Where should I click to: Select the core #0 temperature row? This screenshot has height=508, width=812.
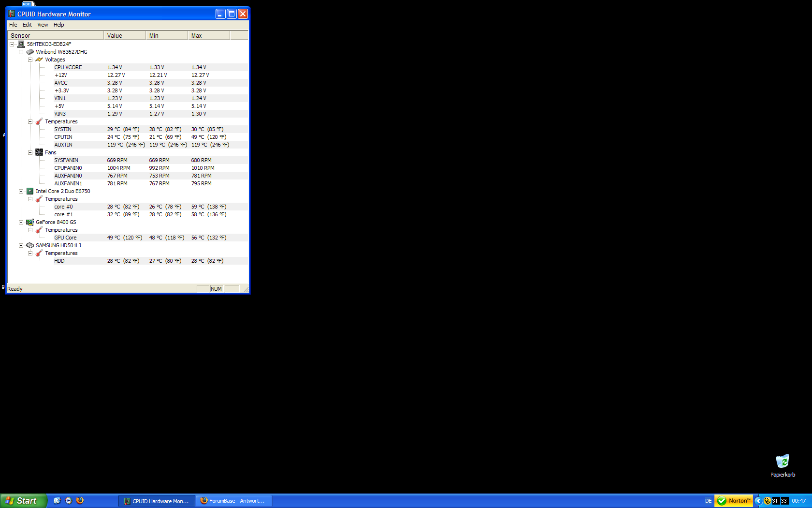point(151,207)
